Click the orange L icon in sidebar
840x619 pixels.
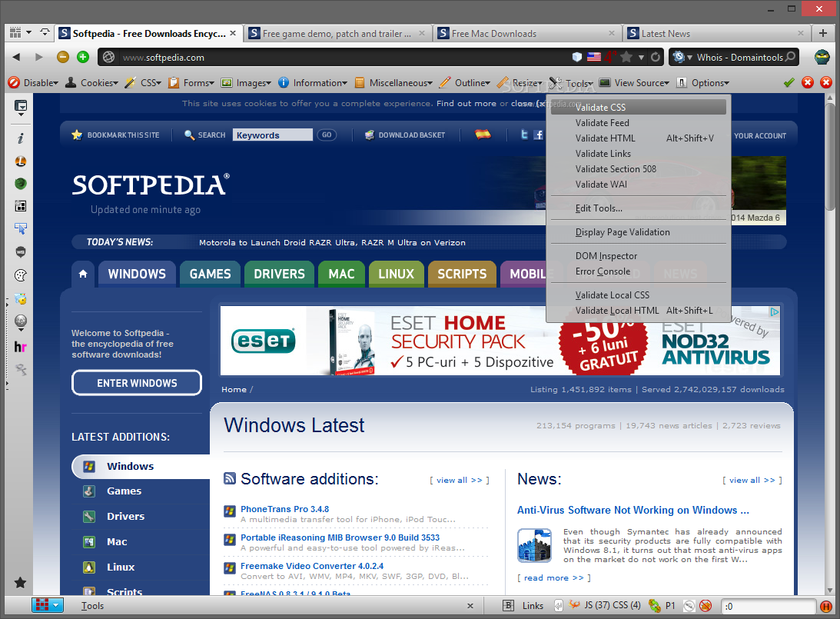click(20, 161)
